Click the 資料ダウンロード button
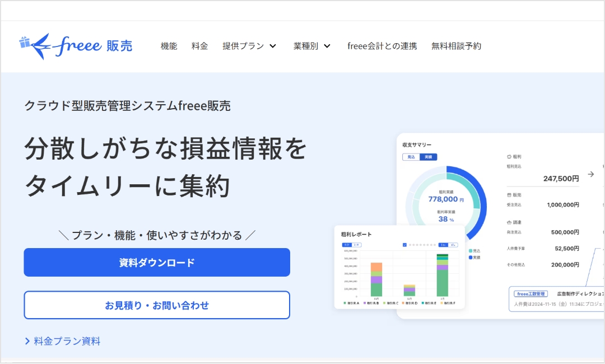605x364 pixels. pyautogui.click(x=157, y=262)
